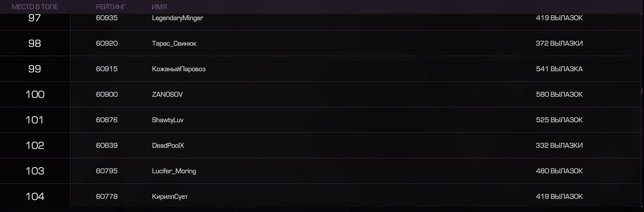Click the 580 ВЫЛАЗОК count
Screen dimensions: 644x212
559,94
